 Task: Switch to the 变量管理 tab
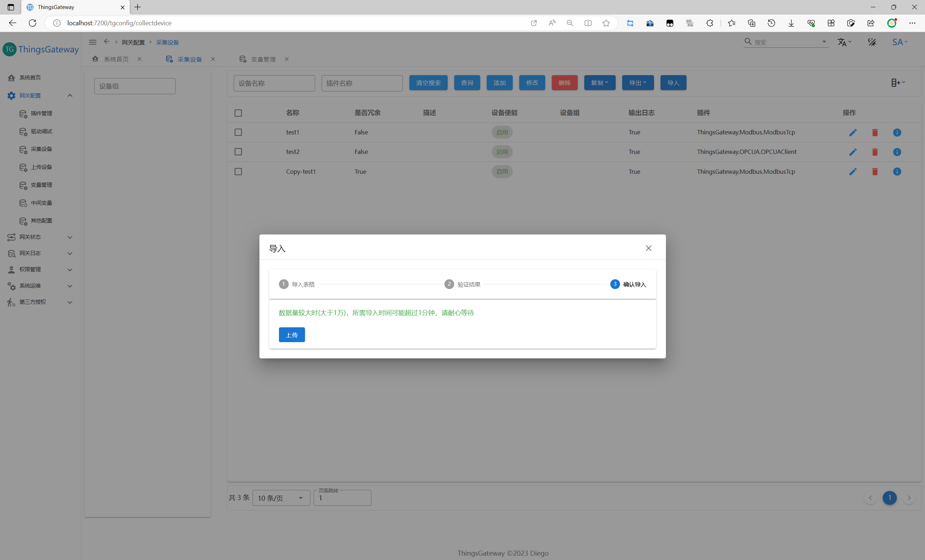(x=263, y=59)
